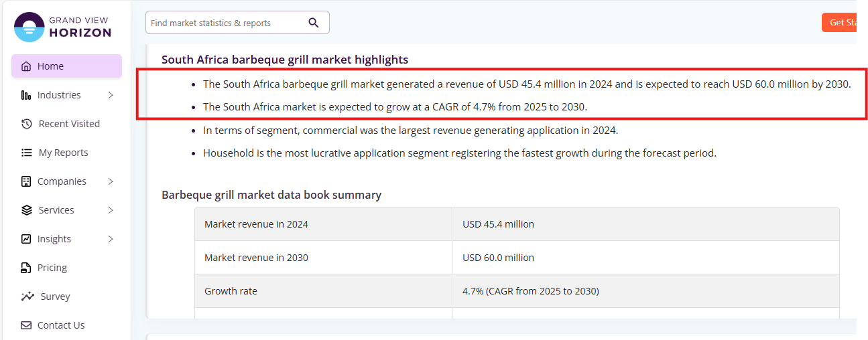Click the Recent Visited clock icon
The image size is (868, 340).
27,124
